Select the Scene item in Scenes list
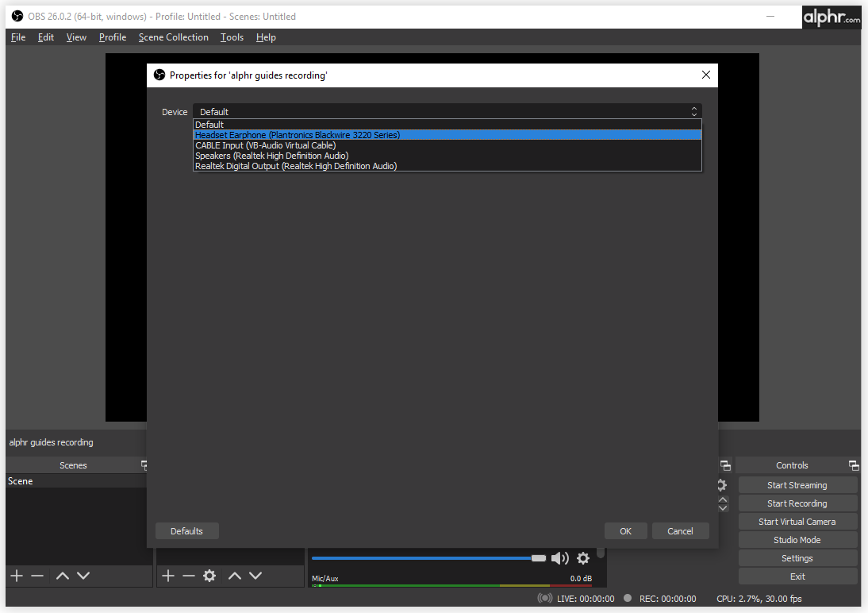 click(76, 481)
